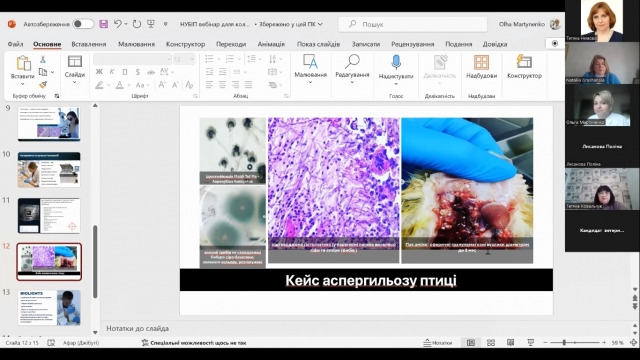Align text right
This screenshot has width=640, height=360.
236,85
